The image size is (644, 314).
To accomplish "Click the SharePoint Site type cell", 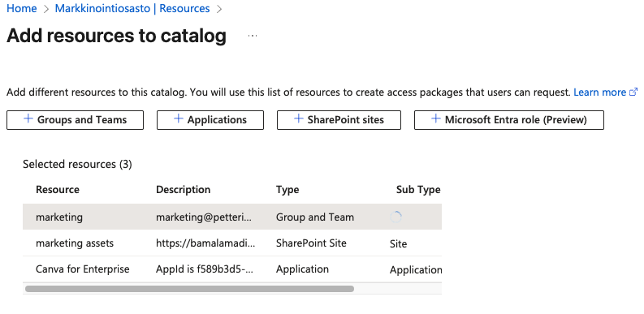I will click(311, 243).
